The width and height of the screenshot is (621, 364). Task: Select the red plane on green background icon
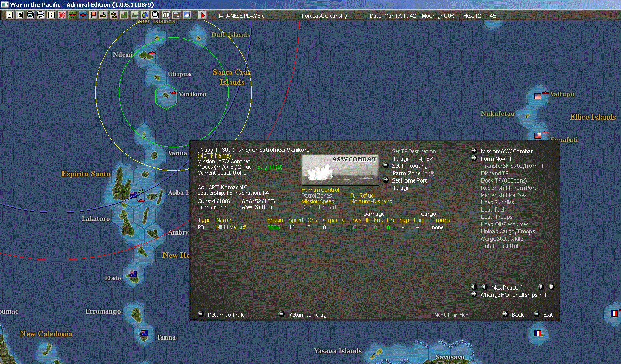pyautogui.click(x=72, y=15)
